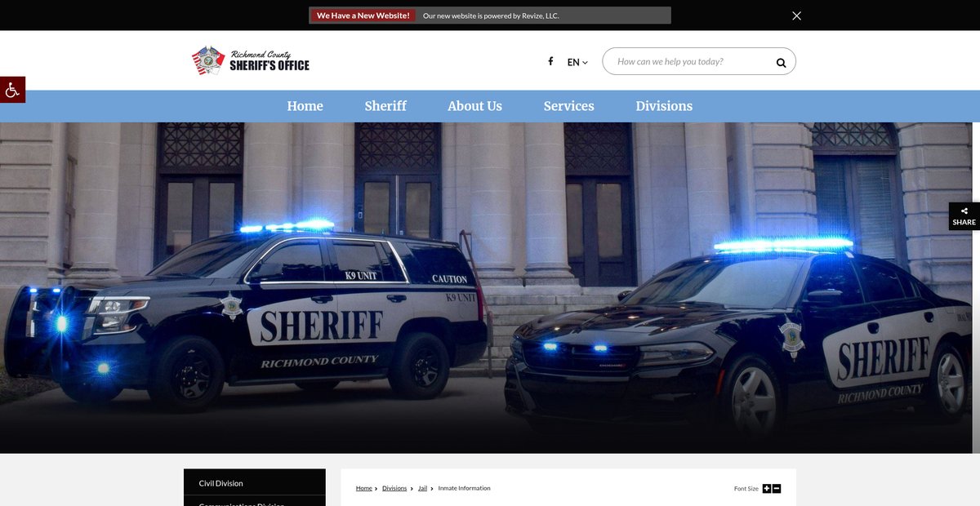Viewport: 980px width, 506px height.
Task: Click the 'Our new website is powered by Revize' text
Action: click(x=491, y=16)
